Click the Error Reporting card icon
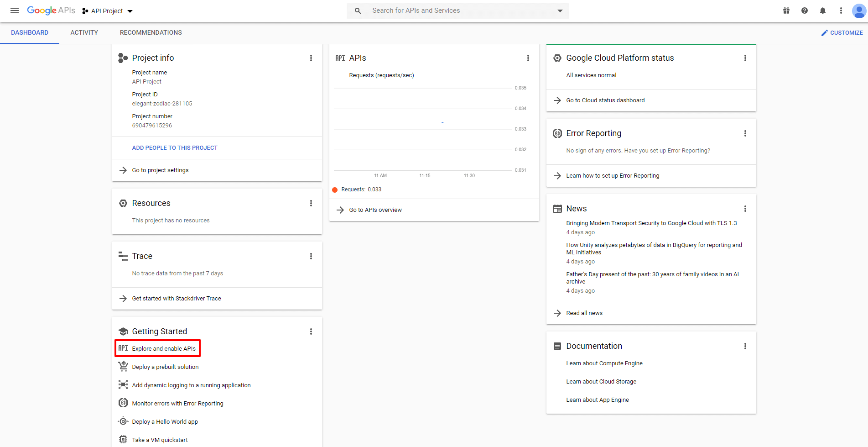The width and height of the screenshot is (868, 447). click(557, 133)
